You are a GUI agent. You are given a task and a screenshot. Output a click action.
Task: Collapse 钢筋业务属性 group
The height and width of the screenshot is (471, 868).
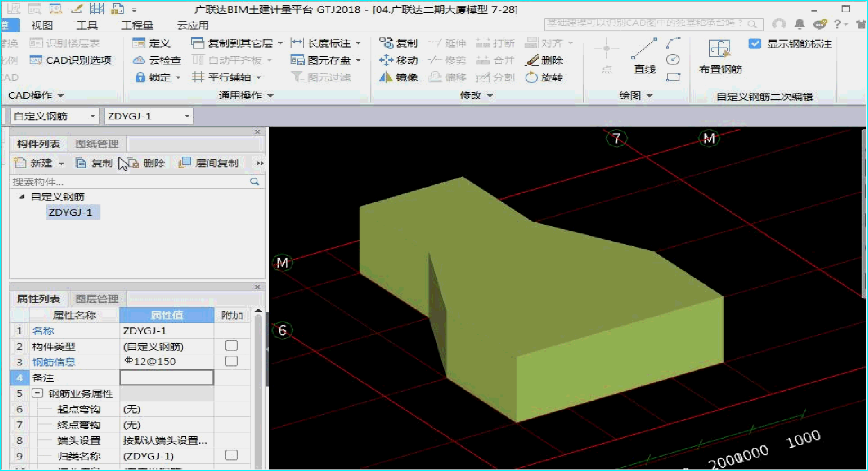[38, 393]
